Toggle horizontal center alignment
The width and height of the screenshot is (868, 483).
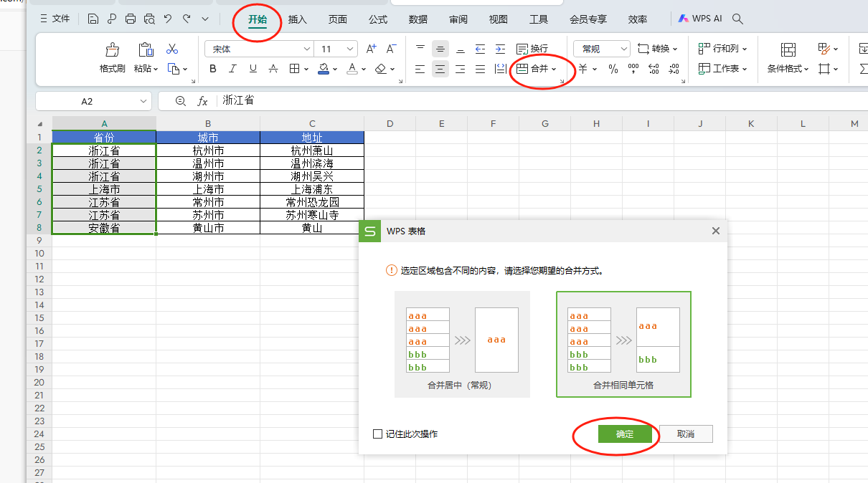click(440, 69)
